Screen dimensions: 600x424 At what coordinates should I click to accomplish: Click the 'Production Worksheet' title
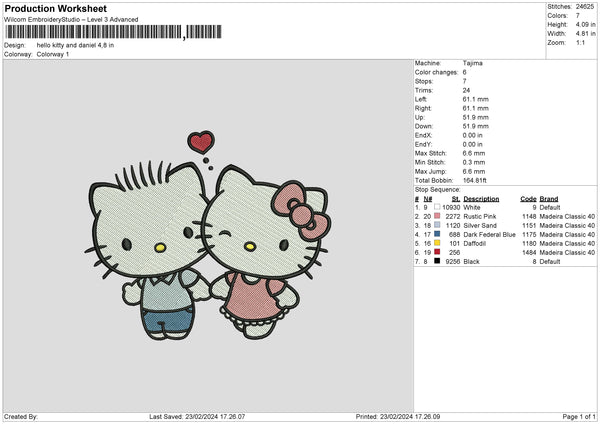click(55, 8)
